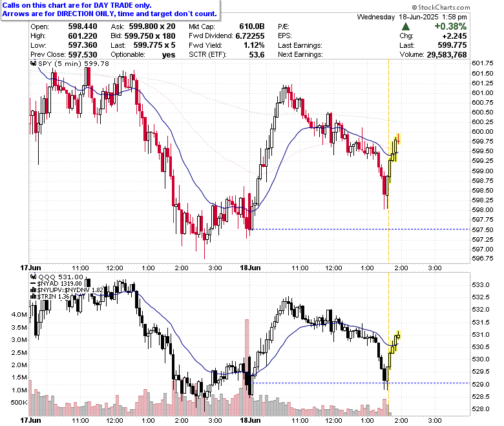Click the blue dashed line at QQQ 529.0
504x426 pixels.
[x=360, y=383]
